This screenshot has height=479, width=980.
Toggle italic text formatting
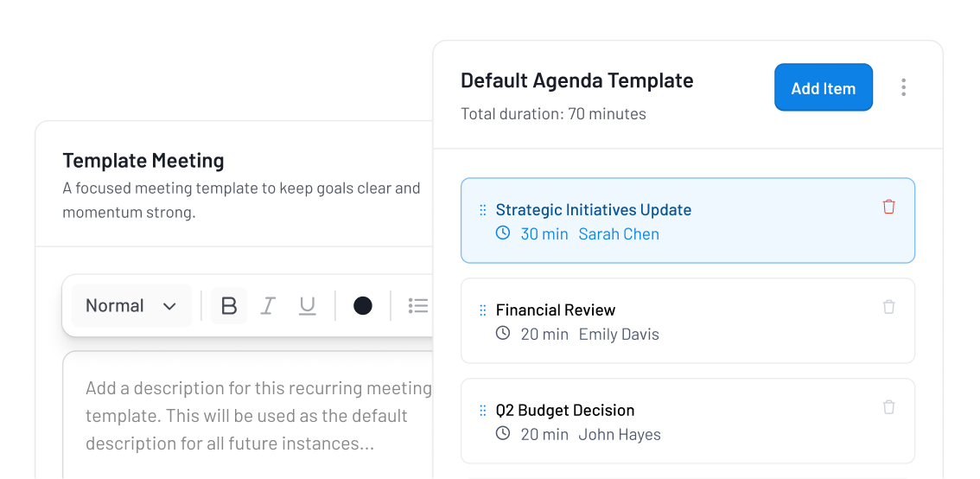(268, 306)
